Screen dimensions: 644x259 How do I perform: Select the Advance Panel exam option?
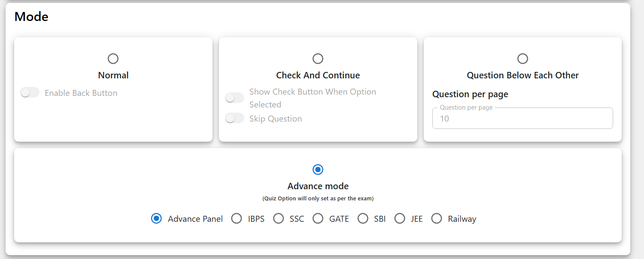pos(157,219)
